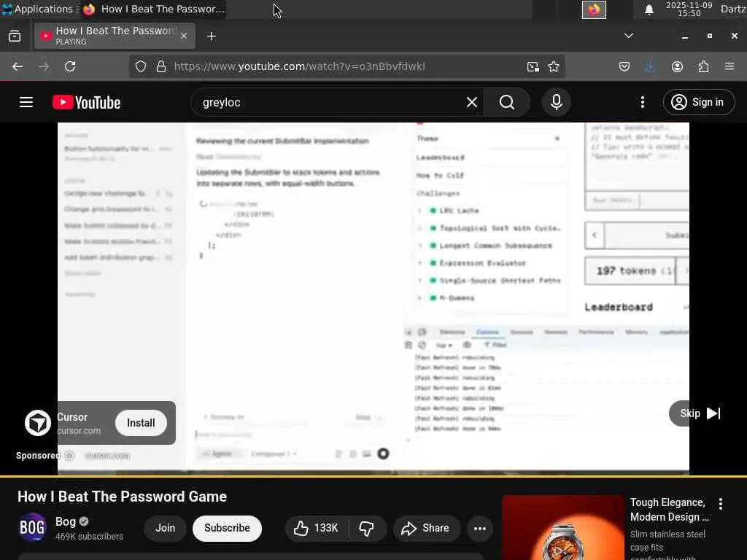
Task: Go back in Firefox
Action: 18,66
